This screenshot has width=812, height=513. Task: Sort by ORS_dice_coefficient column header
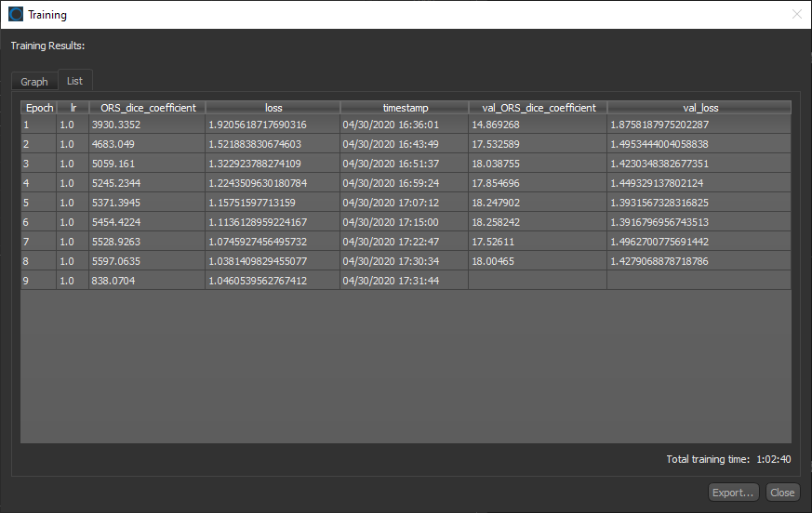(x=148, y=108)
